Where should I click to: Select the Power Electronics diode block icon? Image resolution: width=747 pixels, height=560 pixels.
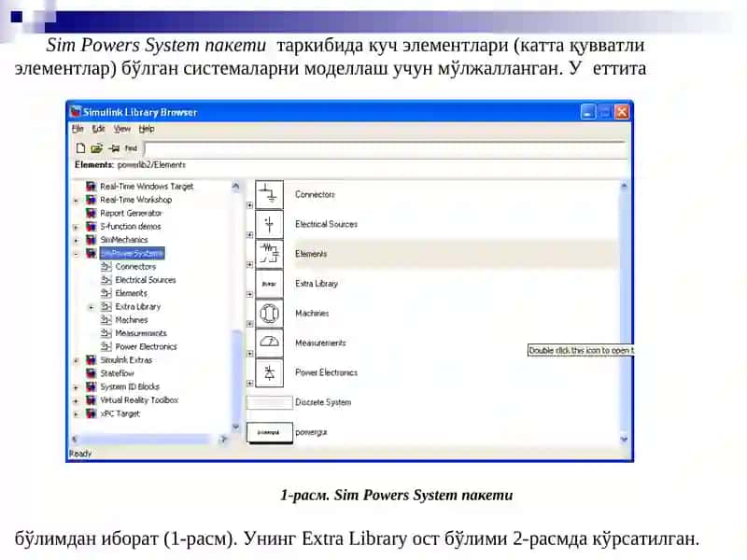point(269,372)
